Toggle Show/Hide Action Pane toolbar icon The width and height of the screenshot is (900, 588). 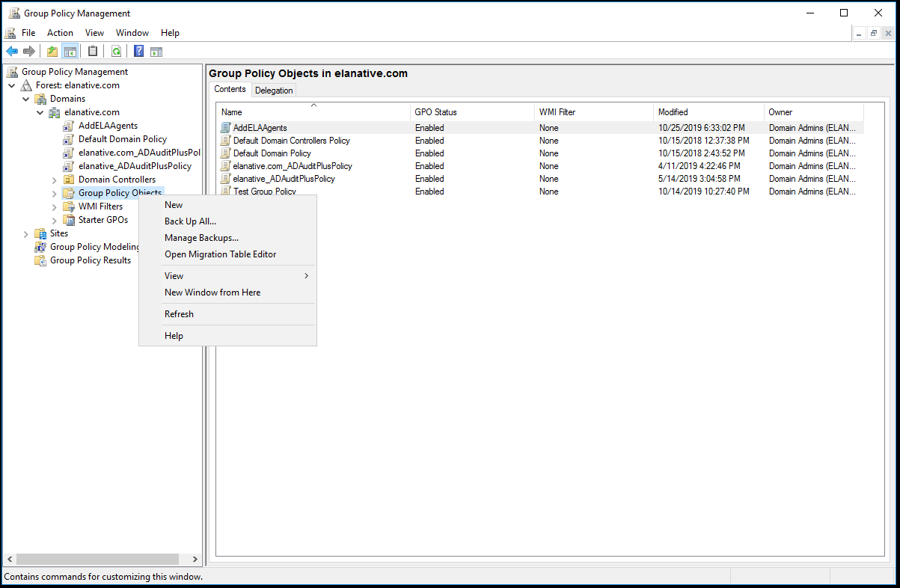pyautogui.click(x=156, y=52)
